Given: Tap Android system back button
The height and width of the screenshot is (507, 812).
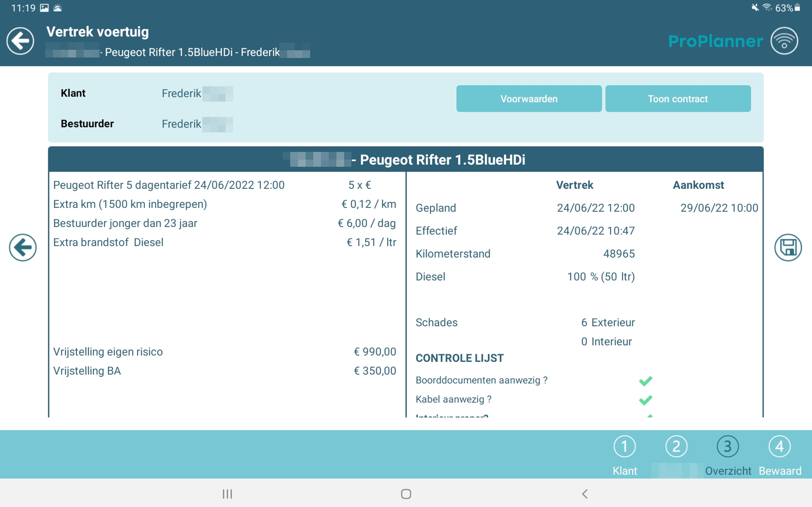Looking at the screenshot, I should pyautogui.click(x=584, y=494).
